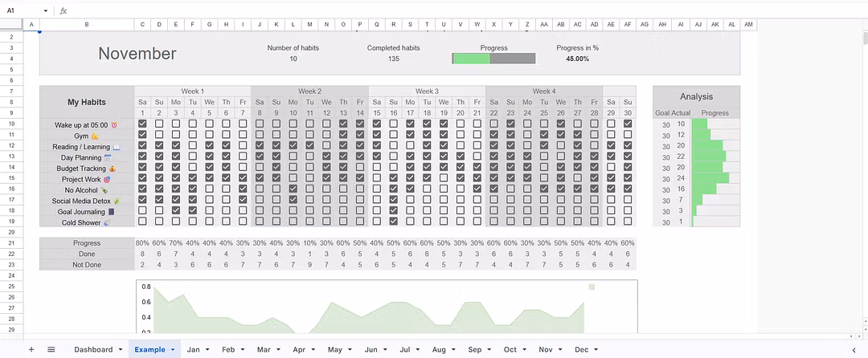The height and width of the screenshot is (358, 868).
Task: Click the book emoji beside Reading / Learning
Action: tap(116, 147)
